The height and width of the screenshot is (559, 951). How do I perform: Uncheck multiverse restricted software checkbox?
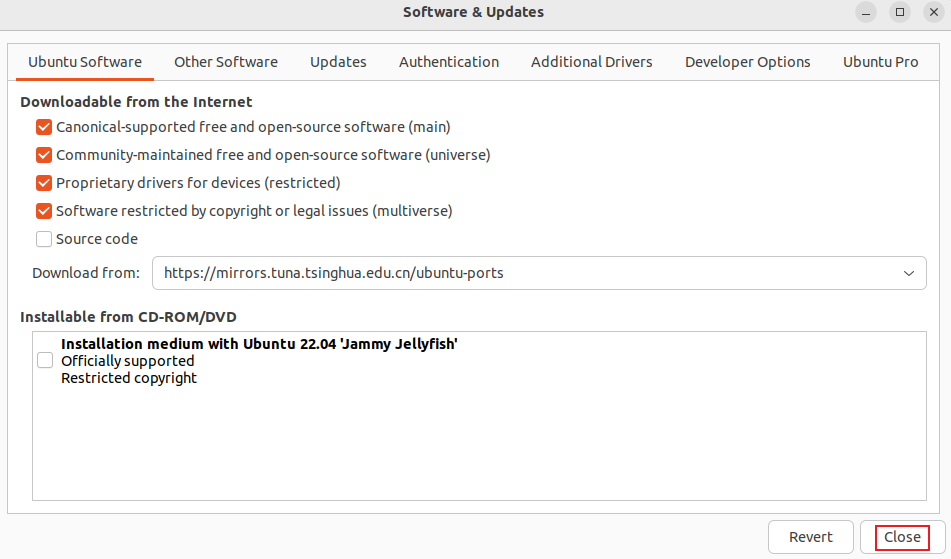point(44,211)
